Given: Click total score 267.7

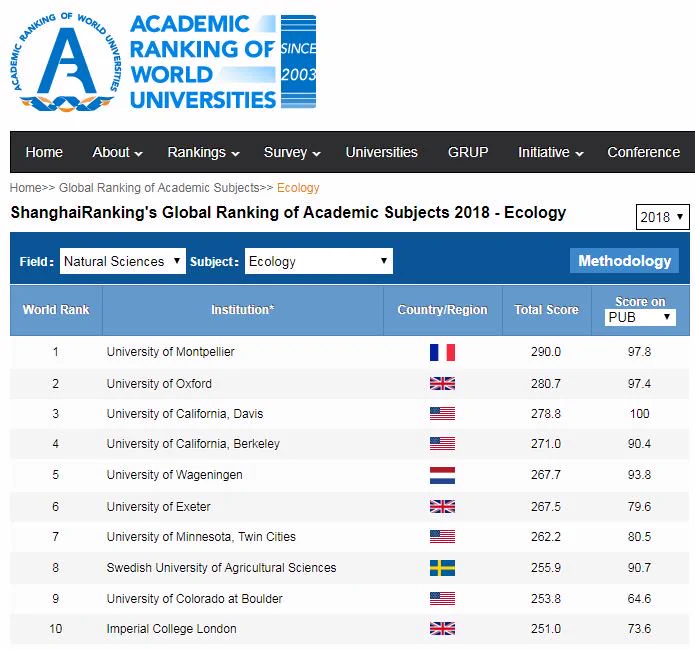Looking at the screenshot, I should click(x=546, y=475).
